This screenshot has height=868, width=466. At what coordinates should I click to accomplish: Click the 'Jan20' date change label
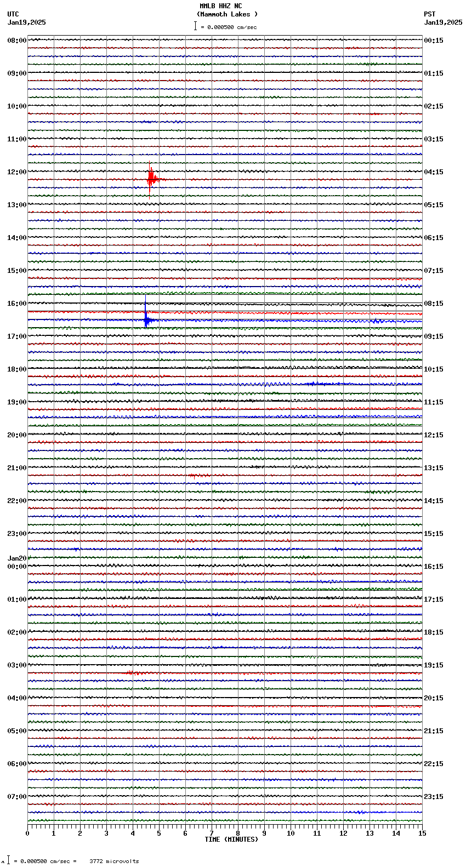16,558
